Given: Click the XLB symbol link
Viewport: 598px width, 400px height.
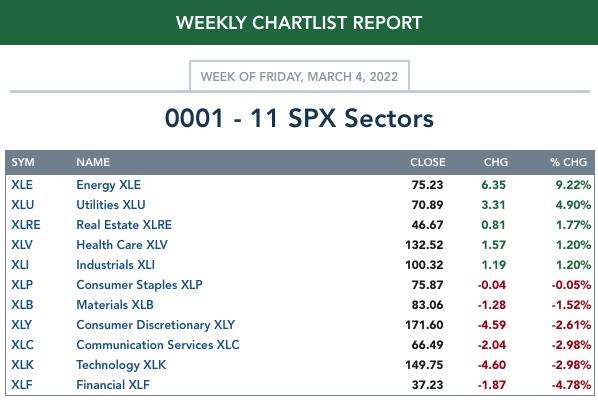Looking at the screenshot, I should click(22, 305).
